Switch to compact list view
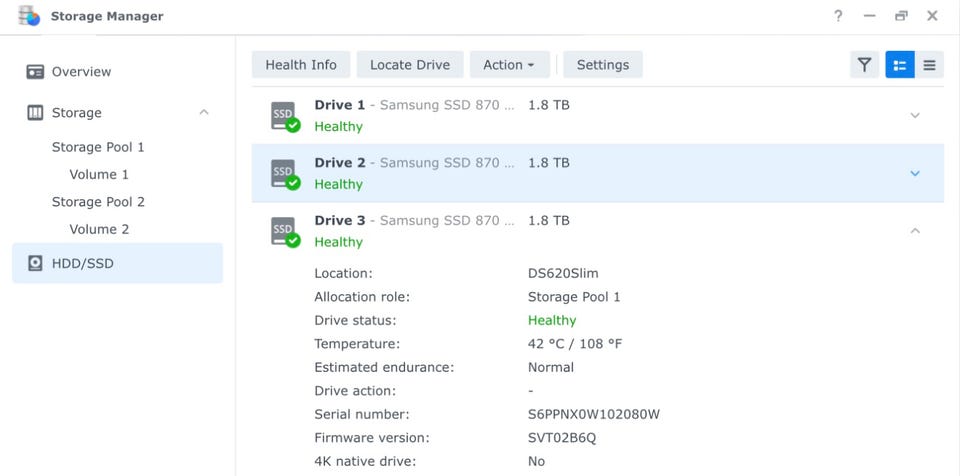Screen dimensions: 960x476 click(929, 65)
